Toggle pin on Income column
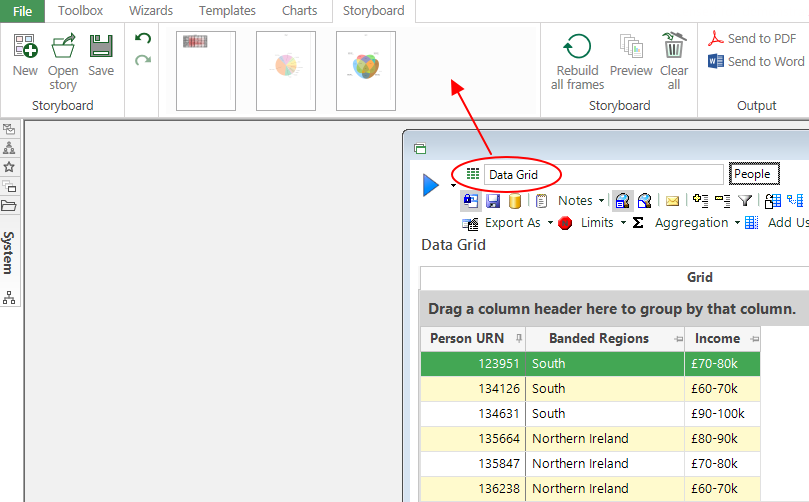The width and height of the screenshot is (809, 502). click(x=755, y=339)
